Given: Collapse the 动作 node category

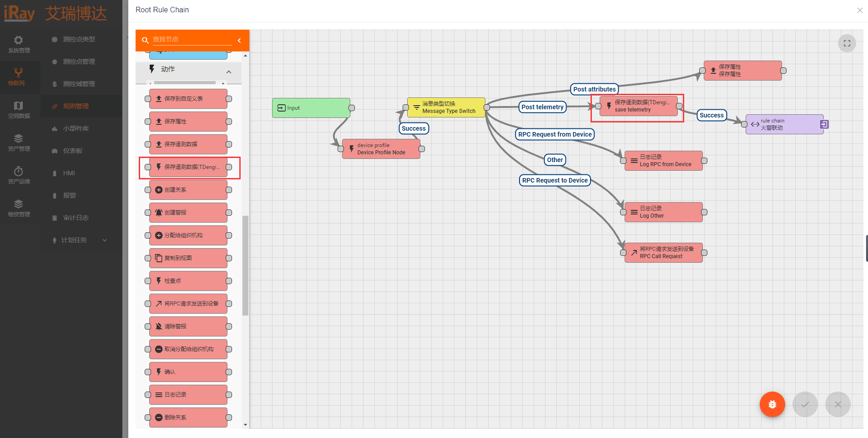Looking at the screenshot, I should pos(229,72).
